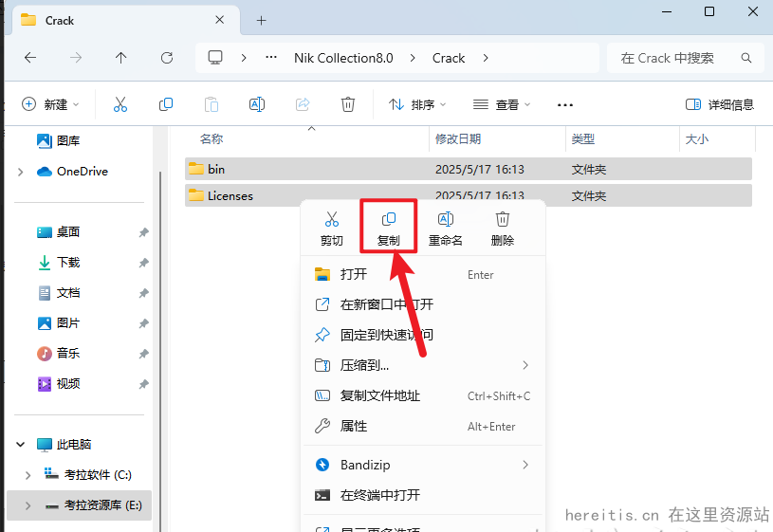Click the This PC monitor icon in address bar

pos(215,58)
